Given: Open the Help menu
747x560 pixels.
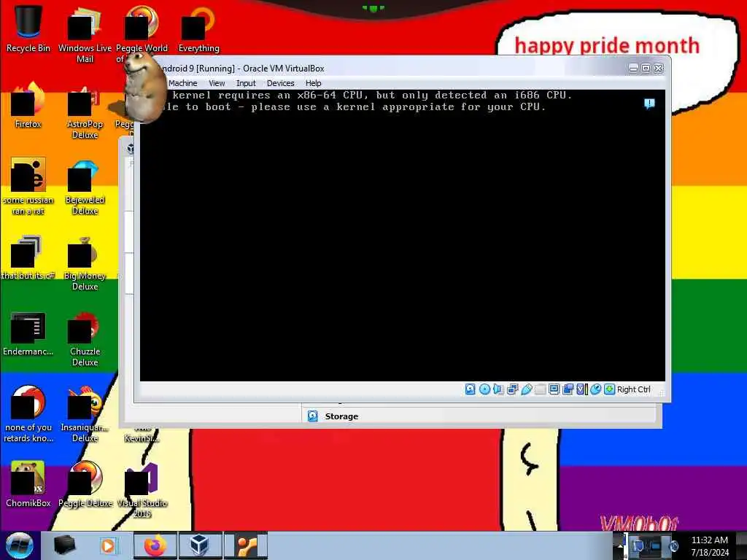Looking at the screenshot, I should tap(314, 83).
